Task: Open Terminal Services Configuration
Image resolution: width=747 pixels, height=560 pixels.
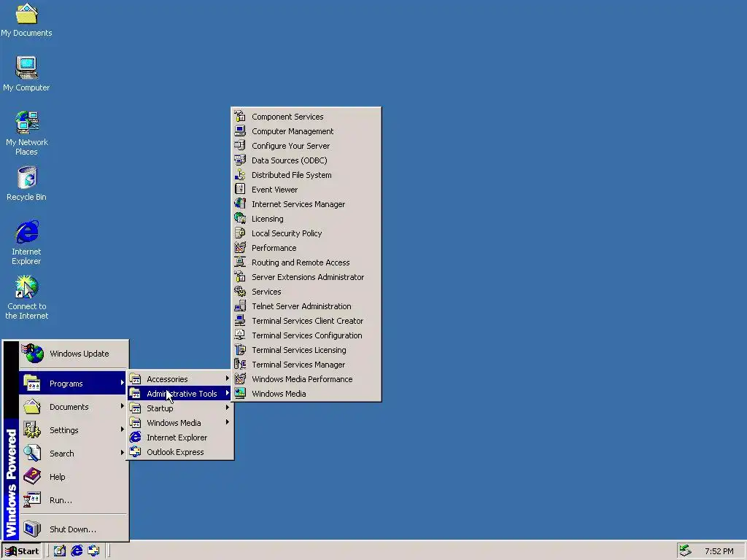Action: [306, 335]
